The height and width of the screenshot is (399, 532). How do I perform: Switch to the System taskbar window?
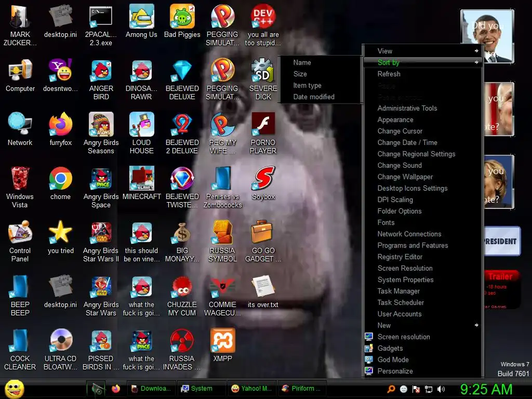202,389
